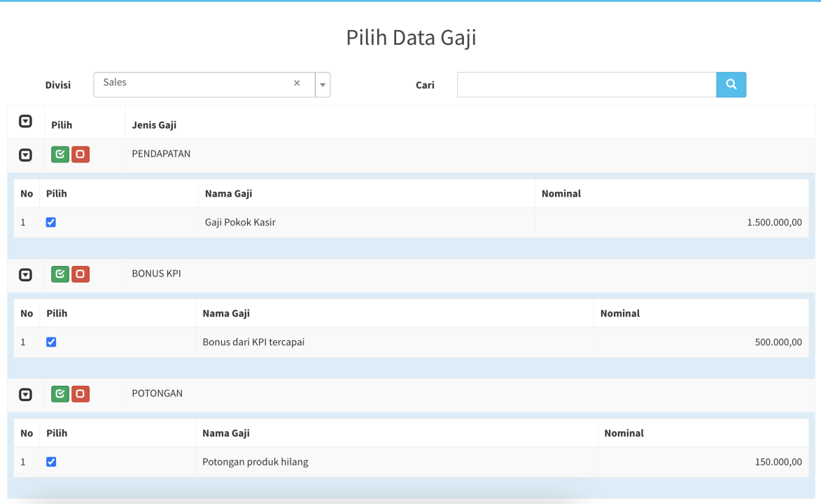821x504 pixels.
Task: Open the Divisi dropdown arrow
Action: click(x=323, y=85)
